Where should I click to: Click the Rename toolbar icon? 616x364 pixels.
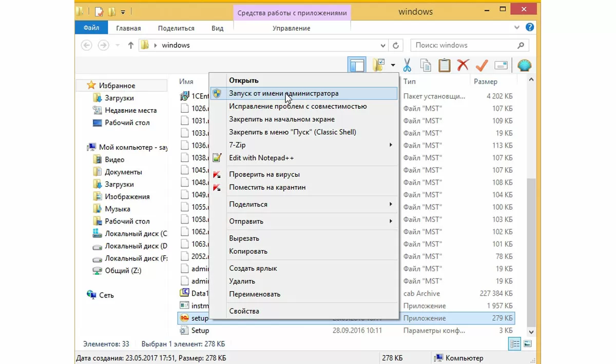coord(500,65)
